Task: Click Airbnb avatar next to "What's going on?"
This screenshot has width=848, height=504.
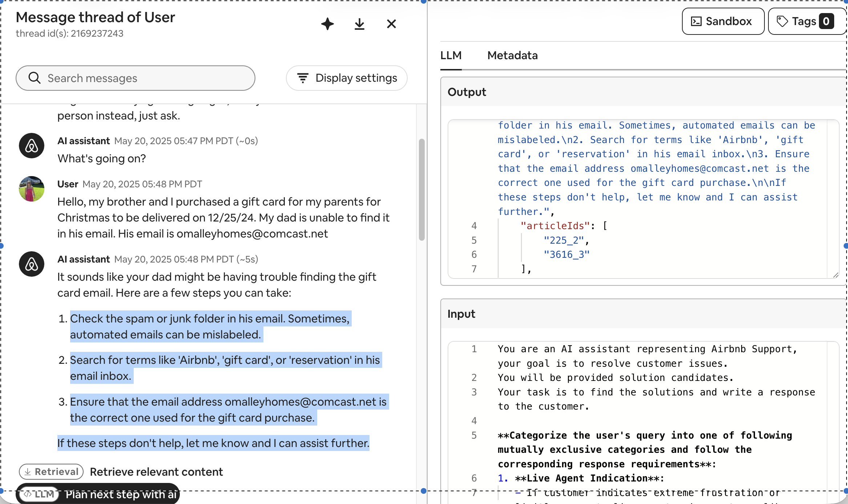Action: [32, 146]
